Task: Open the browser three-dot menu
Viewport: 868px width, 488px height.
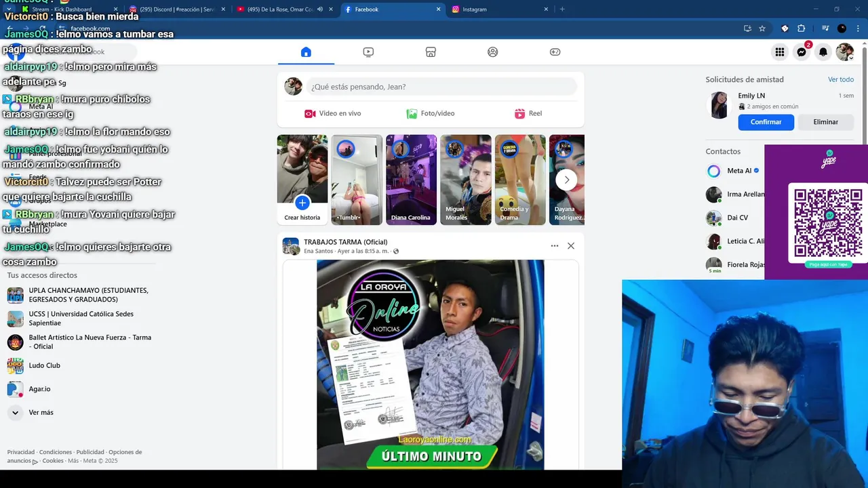Action: pos(858,28)
